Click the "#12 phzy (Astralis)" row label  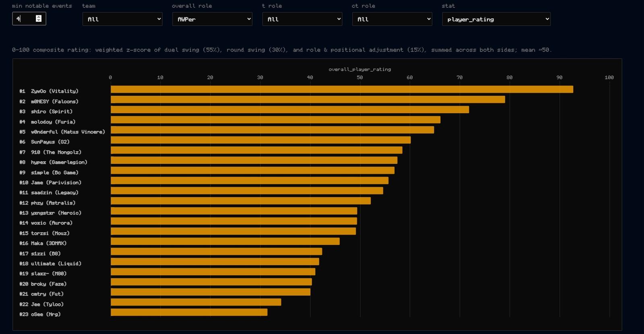click(47, 203)
